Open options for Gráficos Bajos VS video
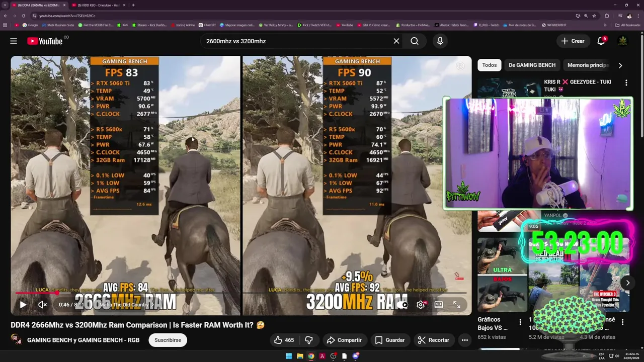 pos(520,322)
